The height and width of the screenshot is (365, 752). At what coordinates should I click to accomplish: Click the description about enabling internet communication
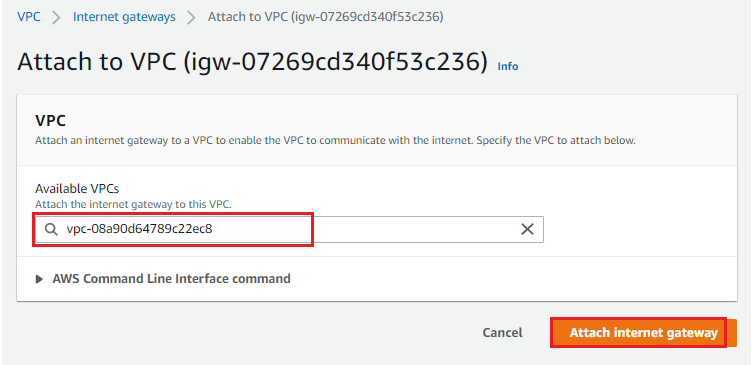point(335,141)
